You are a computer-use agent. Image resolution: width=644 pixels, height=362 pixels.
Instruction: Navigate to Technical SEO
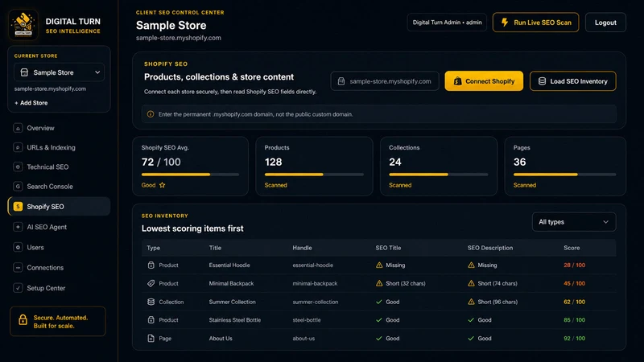click(x=59, y=167)
